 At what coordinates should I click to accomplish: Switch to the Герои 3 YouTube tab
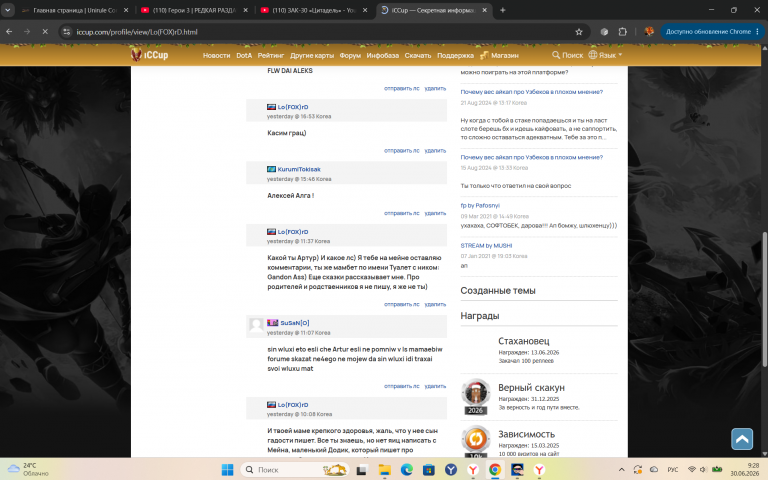tap(194, 10)
